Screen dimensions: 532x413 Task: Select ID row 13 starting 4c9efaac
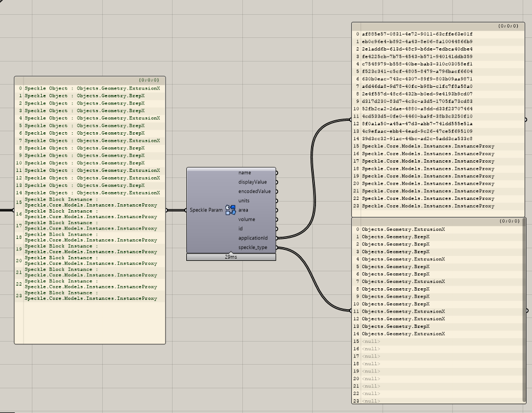pos(417,131)
